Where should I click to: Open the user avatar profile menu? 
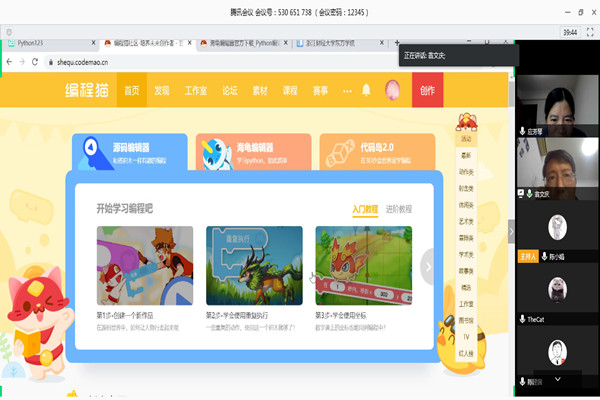(x=392, y=90)
